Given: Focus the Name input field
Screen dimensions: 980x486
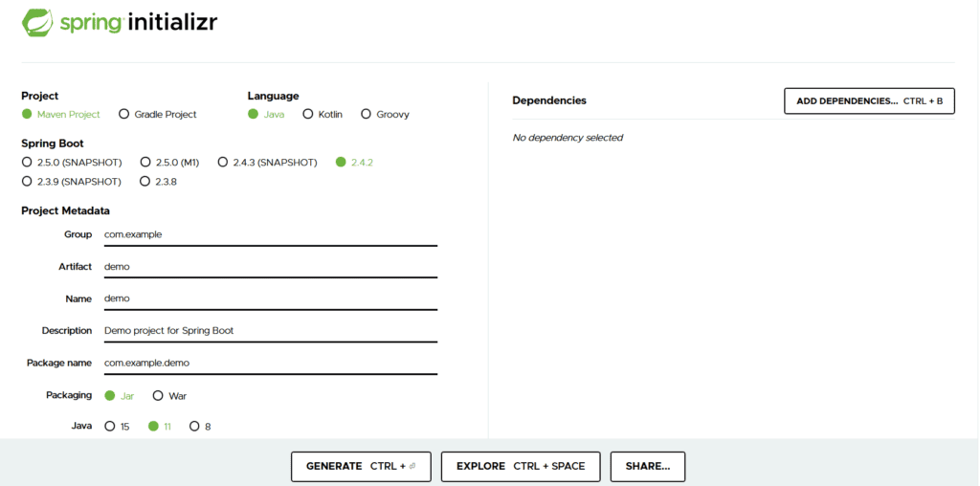Looking at the screenshot, I should tap(270, 298).
